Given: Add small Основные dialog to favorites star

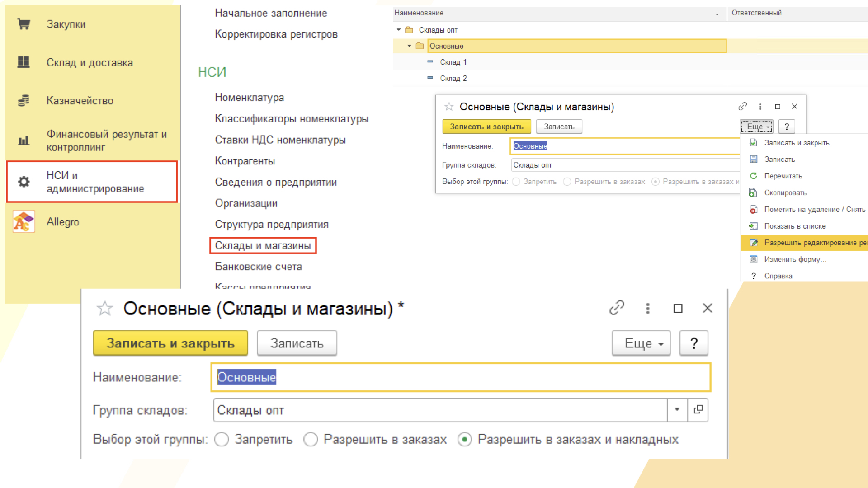Looking at the screenshot, I should [x=449, y=107].
